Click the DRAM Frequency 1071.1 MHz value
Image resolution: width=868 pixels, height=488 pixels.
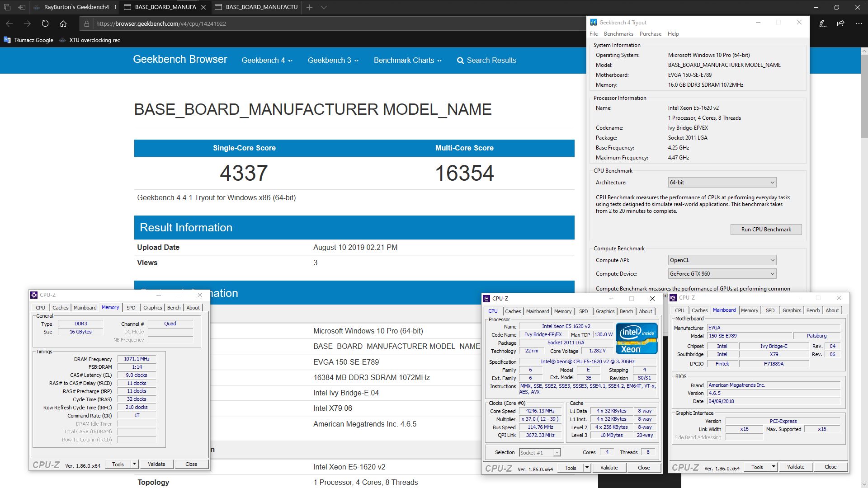[137, 359]
